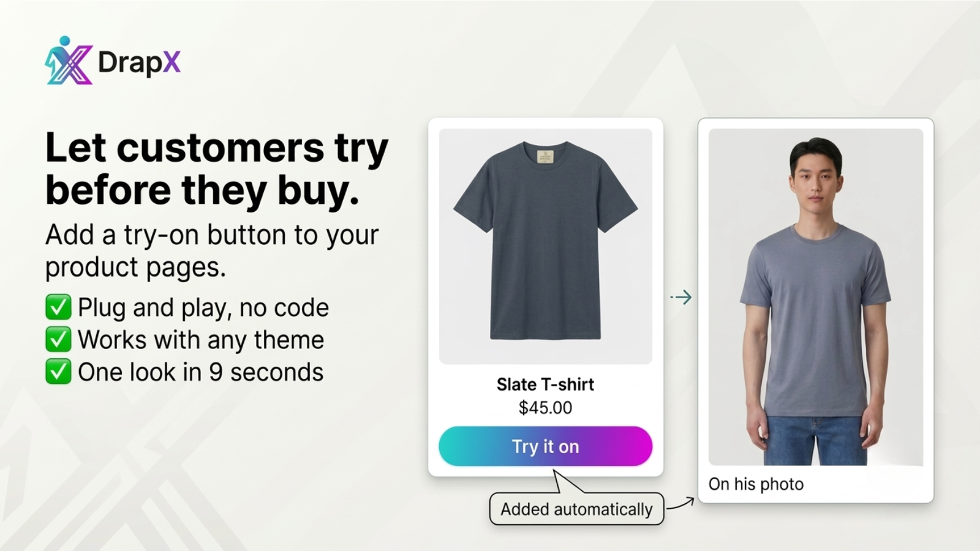The height and width of the screenshot is (551, 980).
Task: Click the curved arrow after Added automatically
Action: click(x=680, y=503)
